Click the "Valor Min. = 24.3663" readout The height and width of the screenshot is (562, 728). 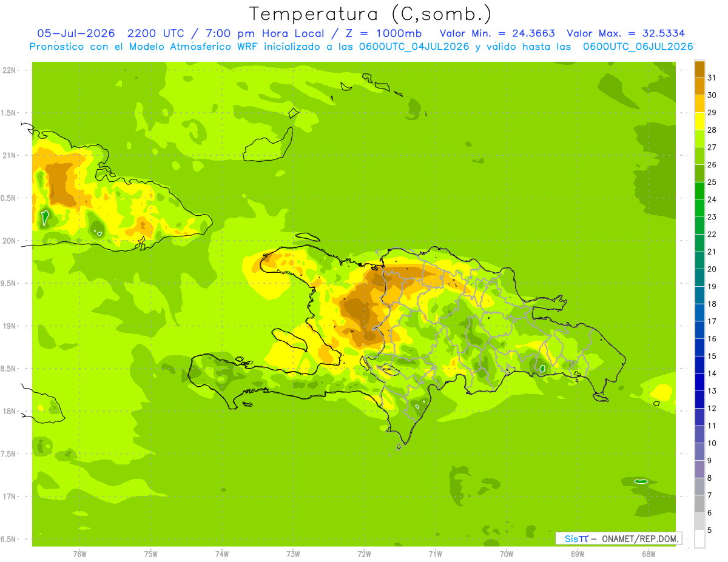tap(497, 33)
